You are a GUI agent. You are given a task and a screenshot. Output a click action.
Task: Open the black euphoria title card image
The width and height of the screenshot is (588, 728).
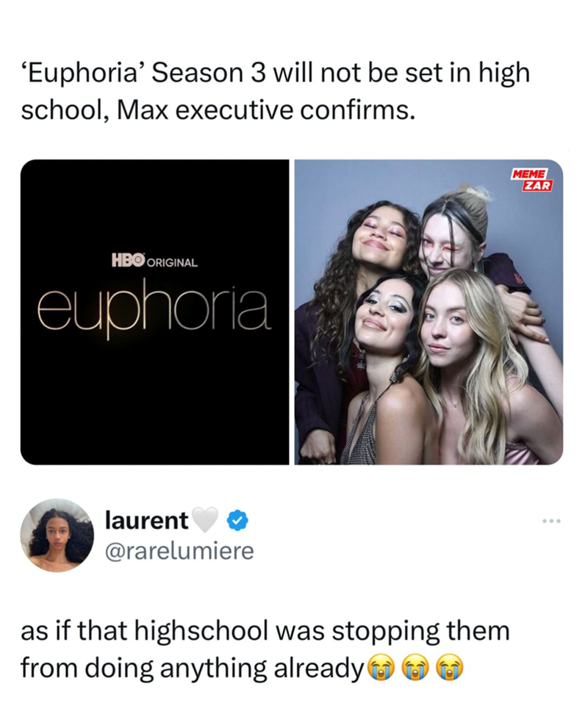(x=154, y=312)
